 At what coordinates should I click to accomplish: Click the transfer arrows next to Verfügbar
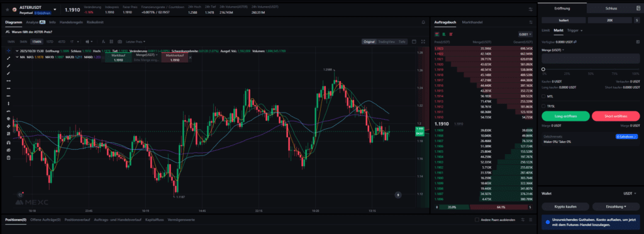[575, 42]
